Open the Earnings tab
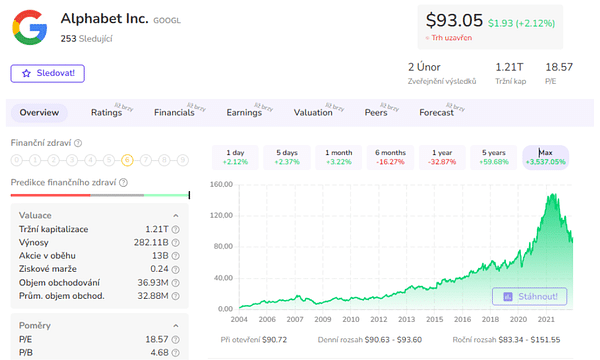600x360 pixels. click(x=244, y=112)
